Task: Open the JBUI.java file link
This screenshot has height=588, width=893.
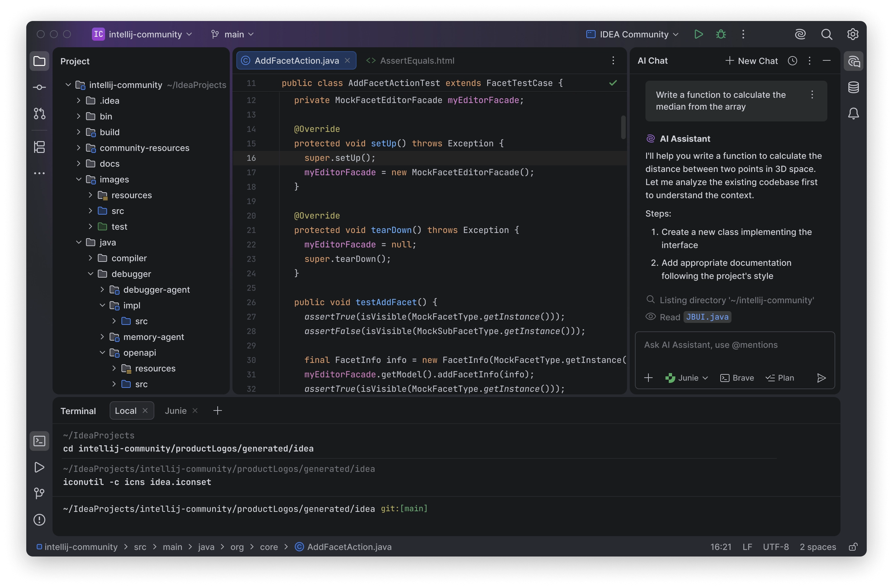Action: click(707, 317)
